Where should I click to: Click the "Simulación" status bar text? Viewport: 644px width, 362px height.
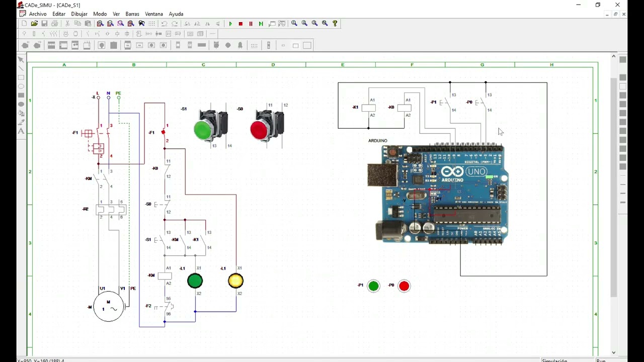tap(554, 360)
